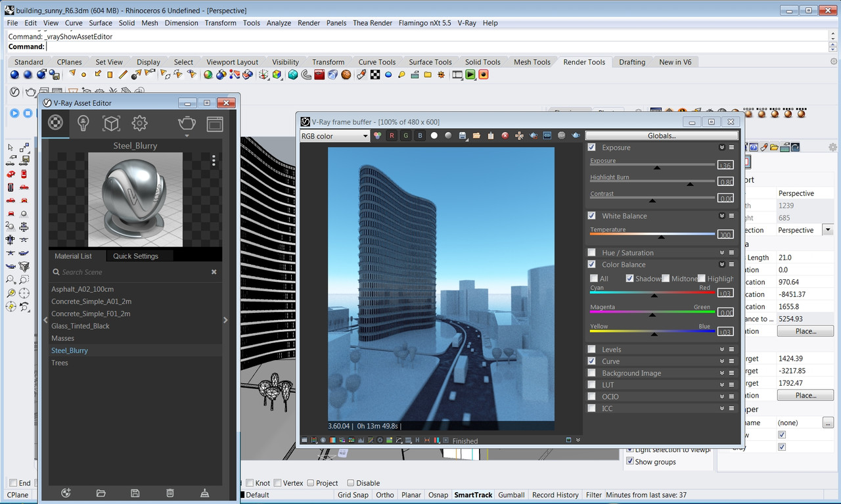Click purge unused assets broom icon

coord(204,493)
